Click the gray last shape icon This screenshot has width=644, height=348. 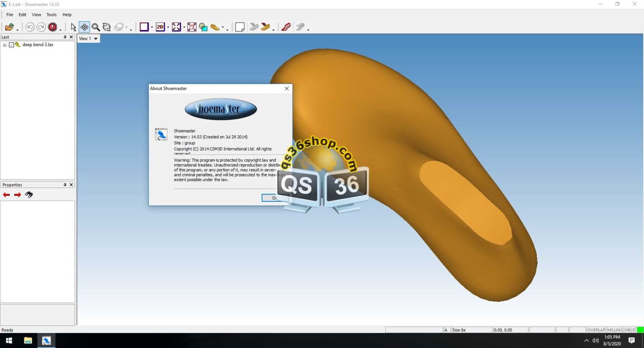(x=254, y=27)
